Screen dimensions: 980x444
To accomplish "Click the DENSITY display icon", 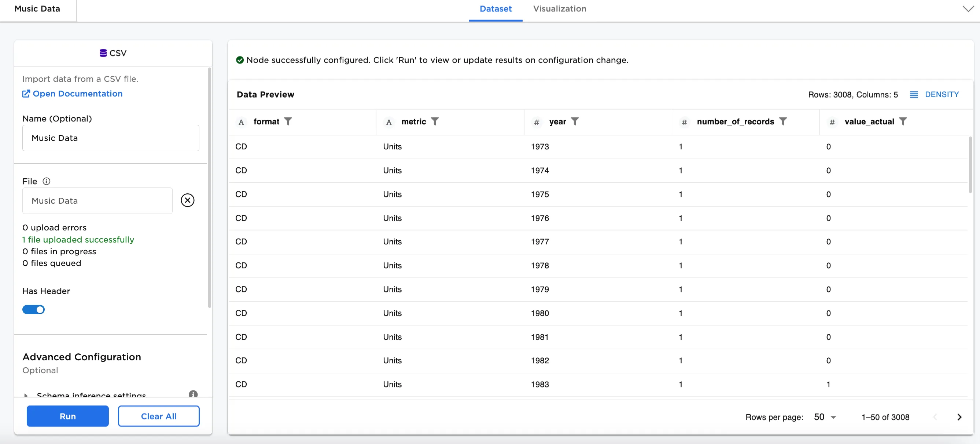I will tap(914, 94).
